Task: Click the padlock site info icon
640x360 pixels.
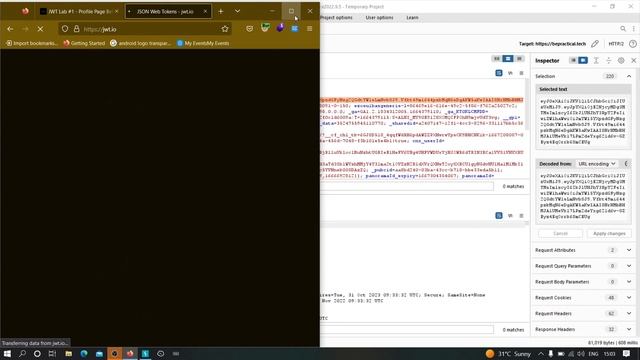Action: tap(76, 29)
